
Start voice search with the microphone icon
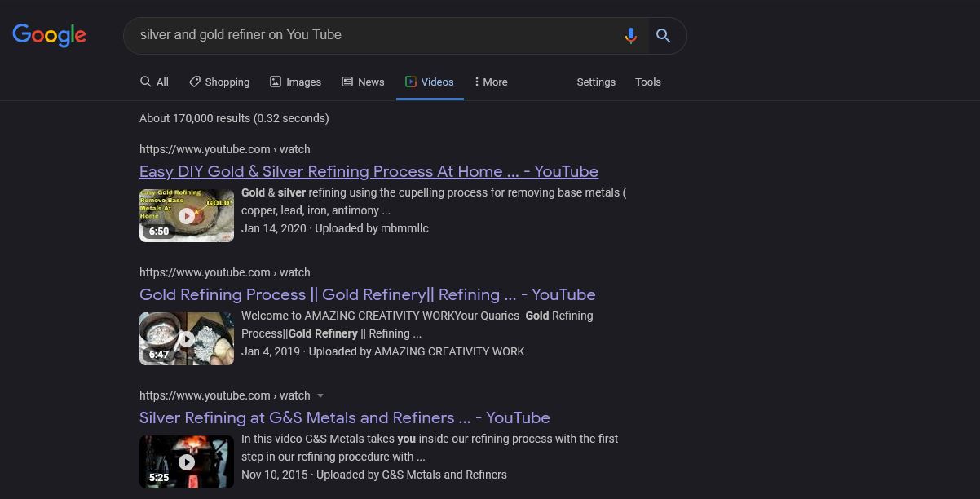point(630,36)
